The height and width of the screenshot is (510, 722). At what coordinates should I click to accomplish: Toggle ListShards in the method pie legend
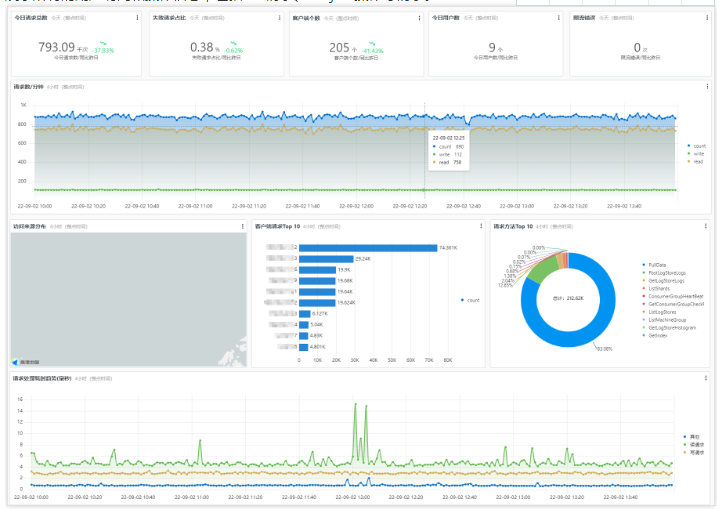(x=656, y=289)
